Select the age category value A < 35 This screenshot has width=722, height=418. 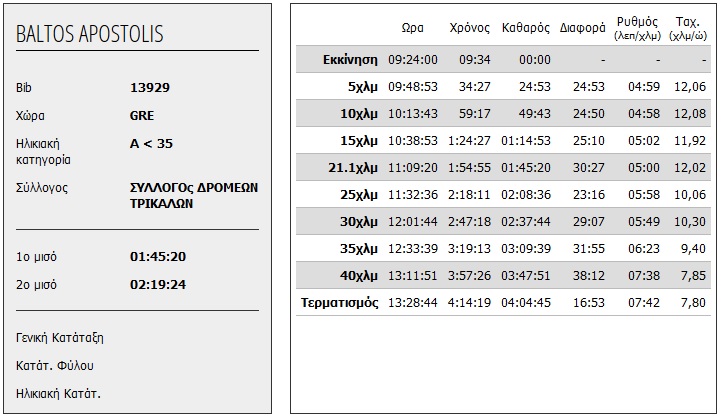(152, 143)
